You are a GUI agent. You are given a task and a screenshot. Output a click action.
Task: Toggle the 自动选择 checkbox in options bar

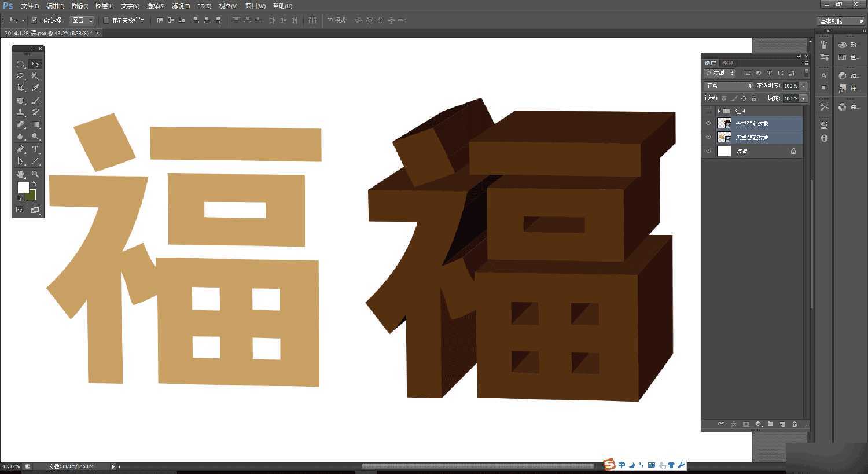(34, 20)
